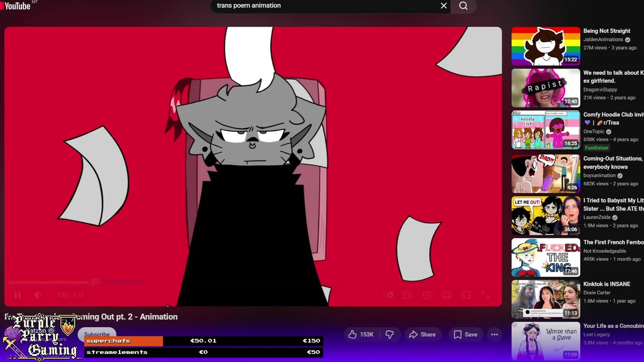Switch to theater mode via the rectangle icon
The height and width of the screenshot is (362, 644).
[446, 295]
